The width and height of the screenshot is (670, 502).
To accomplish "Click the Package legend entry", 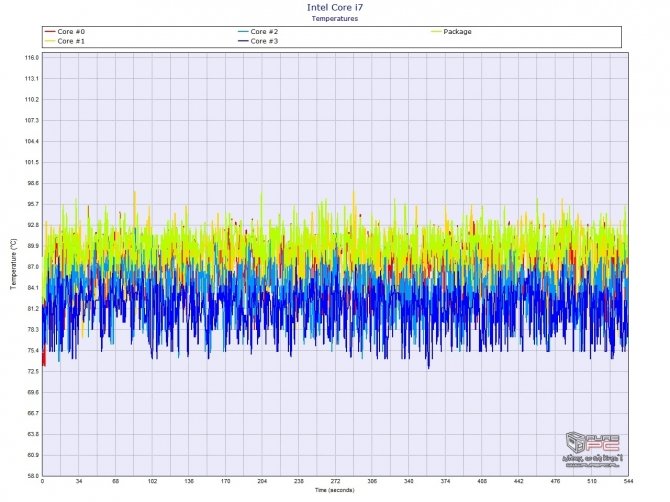I will tap(452, 32).
